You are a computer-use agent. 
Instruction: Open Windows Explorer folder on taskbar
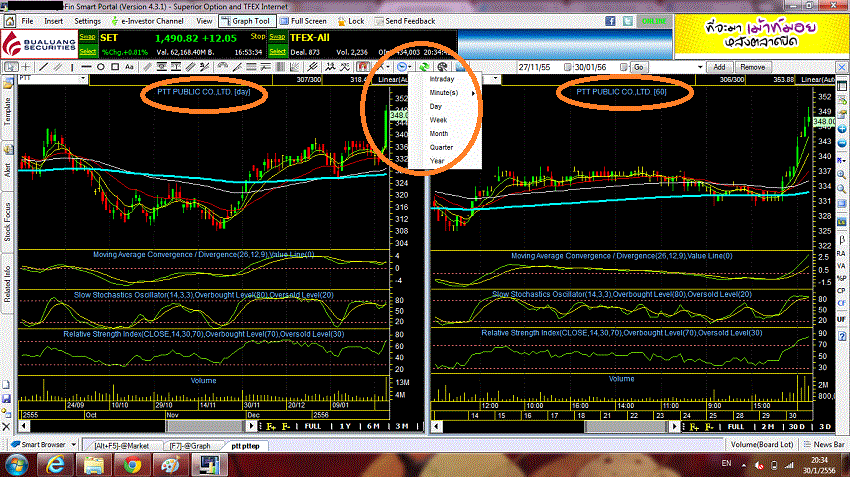click(x=94, y=465)
